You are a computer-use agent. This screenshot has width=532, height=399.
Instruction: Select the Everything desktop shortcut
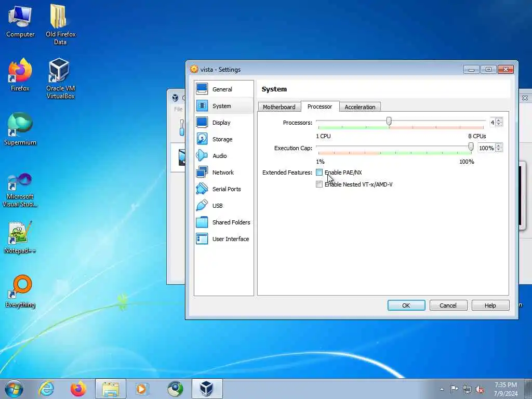point(20,291)
